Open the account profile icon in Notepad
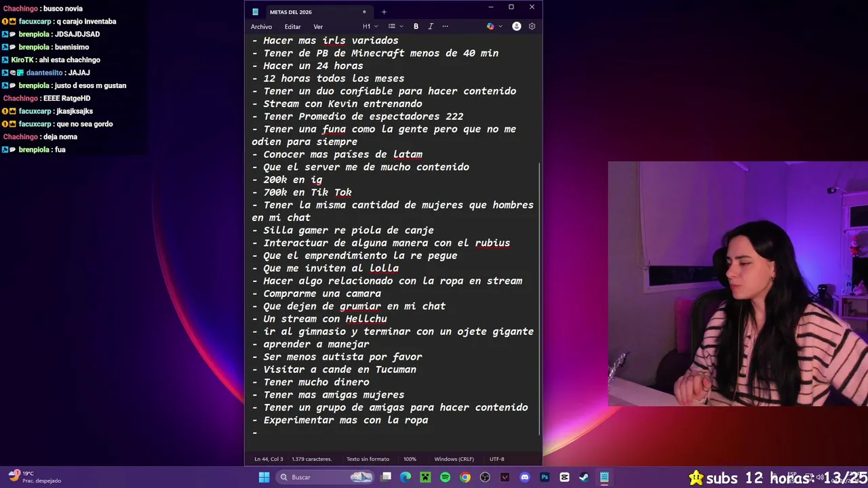 point(517,26)
